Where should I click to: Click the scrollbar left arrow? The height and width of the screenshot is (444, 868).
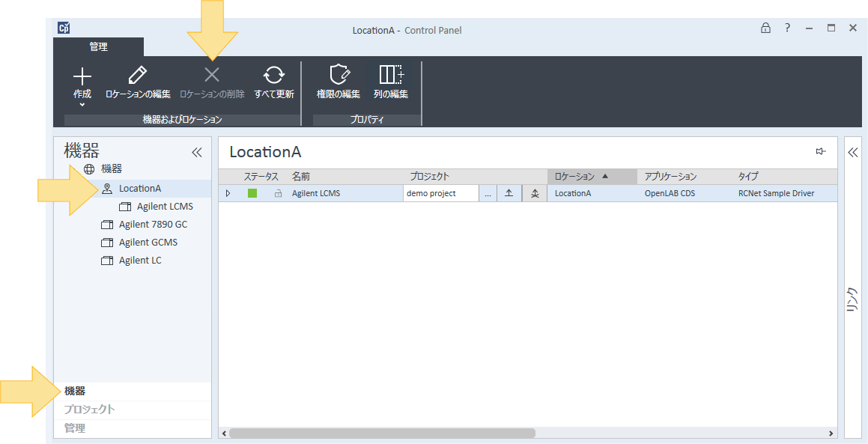224,434
